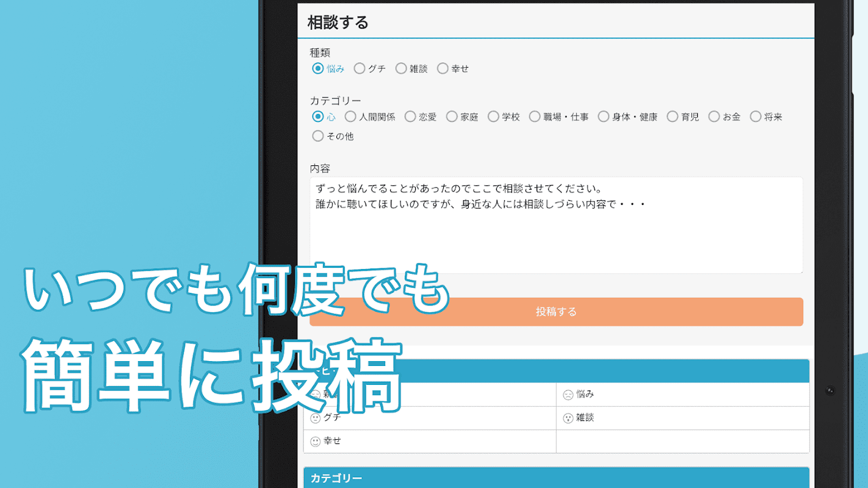This screenshot has height=488, width=868.
Task: Select the グチ type radio button
Action: coord(360,69)
